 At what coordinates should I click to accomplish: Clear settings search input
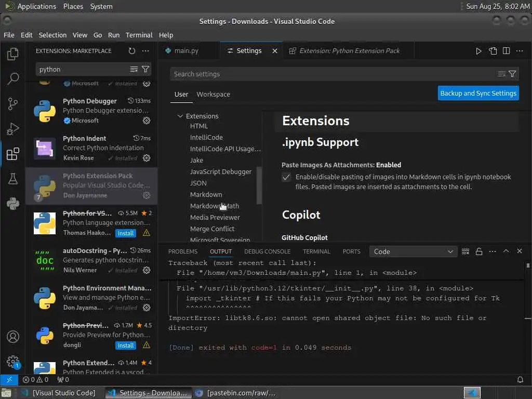coord(501,74)
